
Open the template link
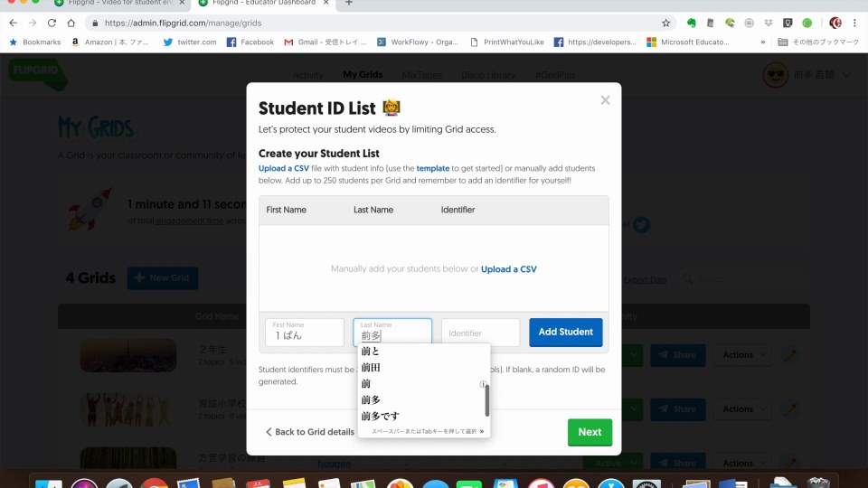coord(432,169)
